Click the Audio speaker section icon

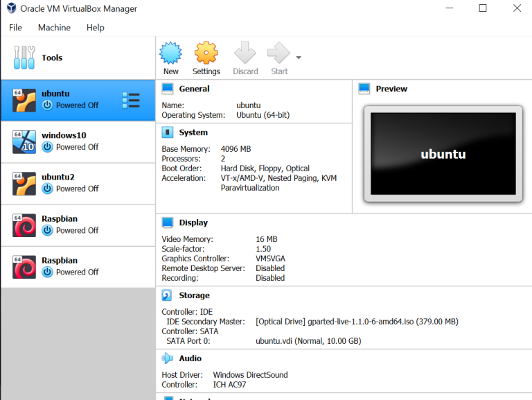(x=168, y=358)
